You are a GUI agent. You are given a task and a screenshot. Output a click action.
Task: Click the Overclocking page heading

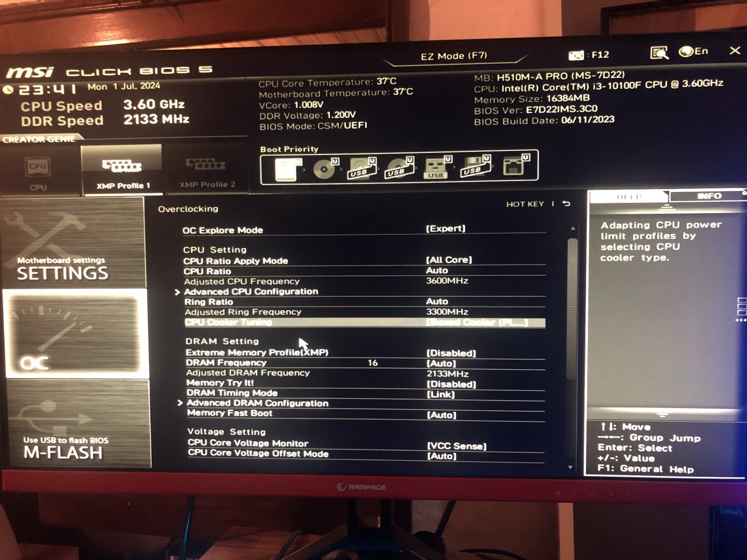point(188,209)
